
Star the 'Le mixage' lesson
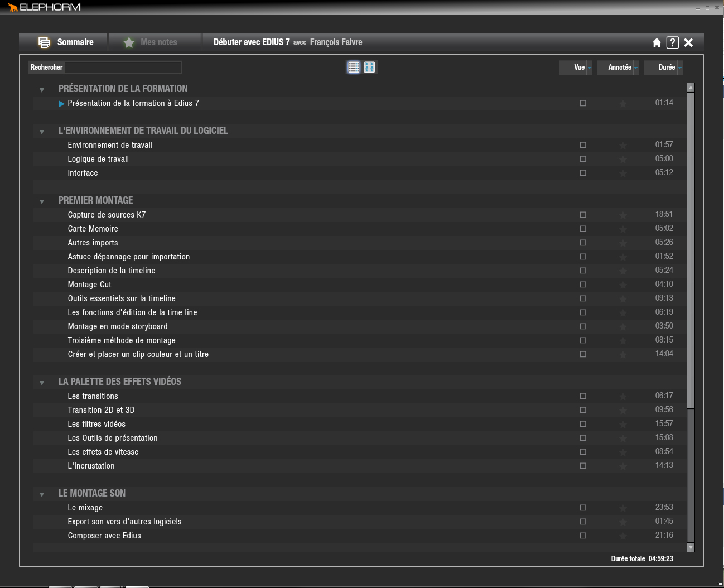[623, 508]
